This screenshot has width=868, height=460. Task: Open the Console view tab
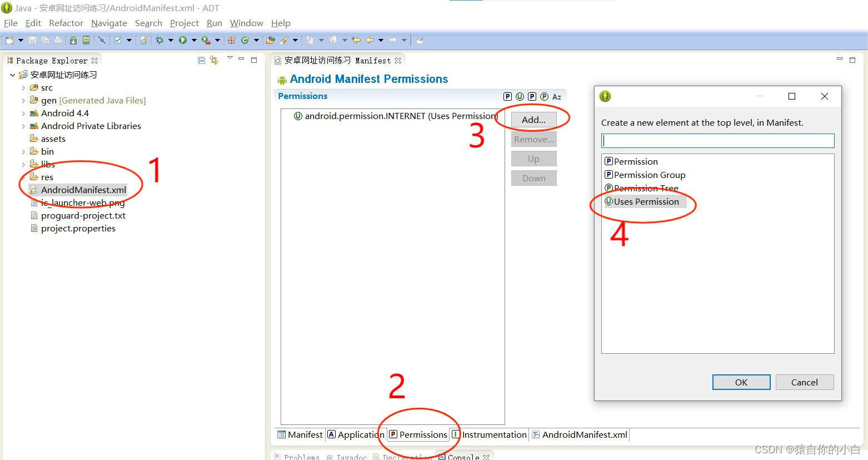click(x=464, y=457)
